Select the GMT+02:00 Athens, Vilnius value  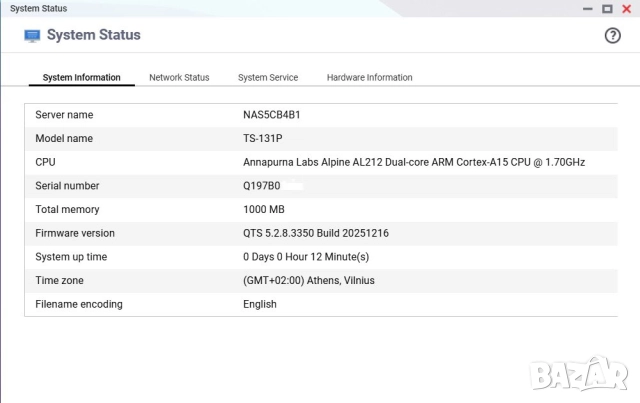[x=309, y=281]
